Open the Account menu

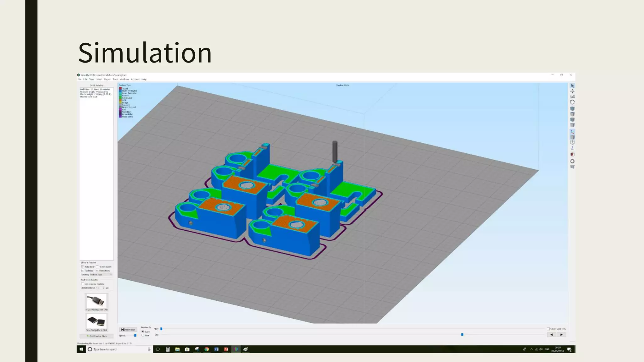(x=135, y=79)
